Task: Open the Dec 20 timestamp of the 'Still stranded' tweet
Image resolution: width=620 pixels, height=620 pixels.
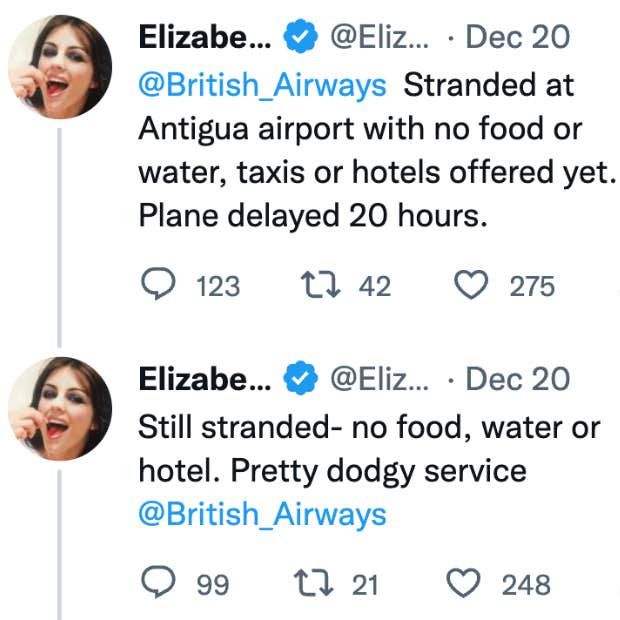Action: pos(518,380)
